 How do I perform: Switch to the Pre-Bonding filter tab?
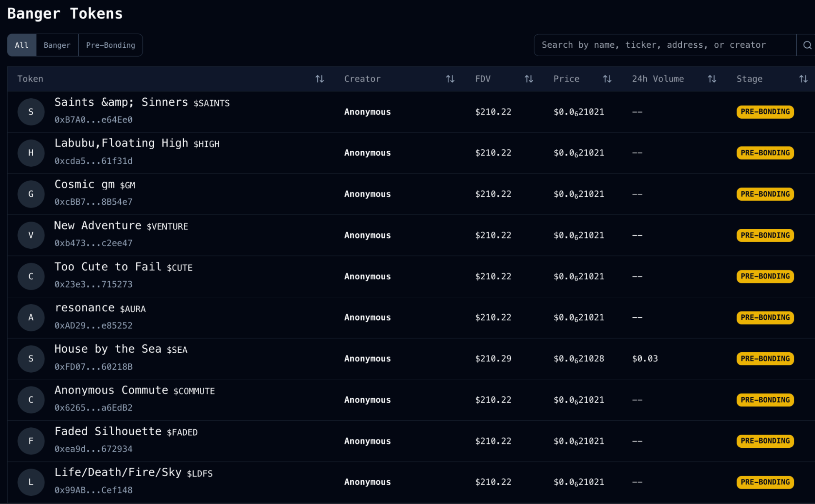(110, 45)
